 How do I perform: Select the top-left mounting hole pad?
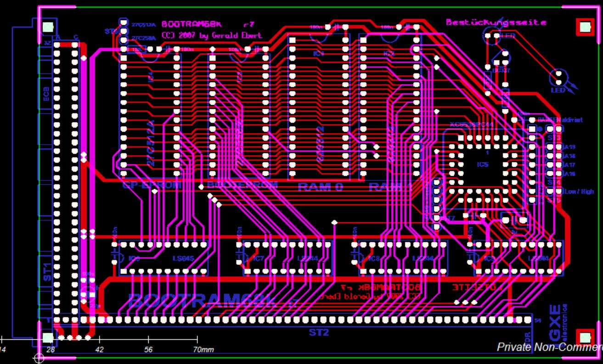[48, 27]
